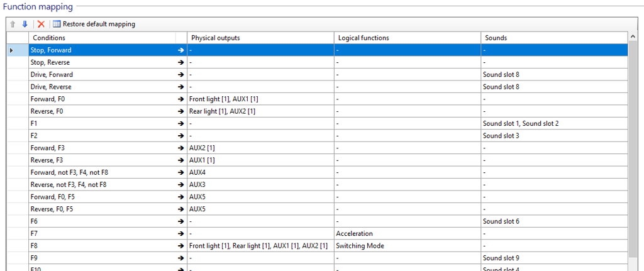
Task: Click the move up arrow icon
Action: [13, 24]
